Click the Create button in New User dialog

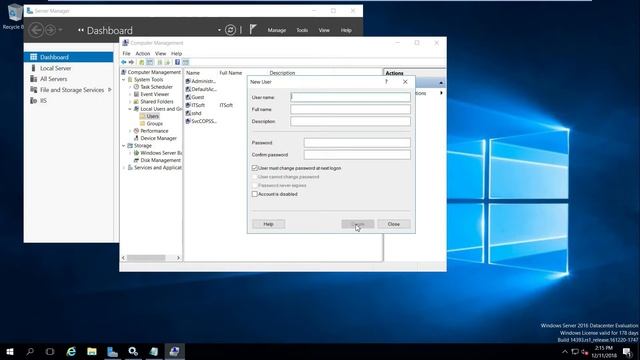tap(358, 224)
